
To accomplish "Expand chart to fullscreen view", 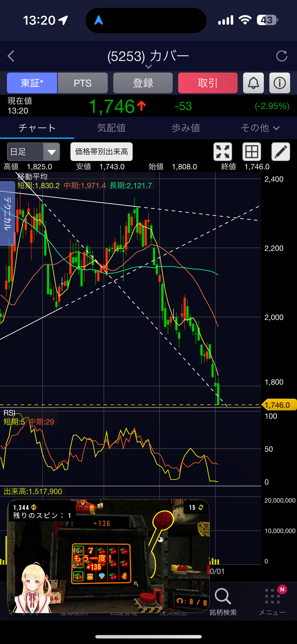I will pyautogui.click(x=222, y=152).
